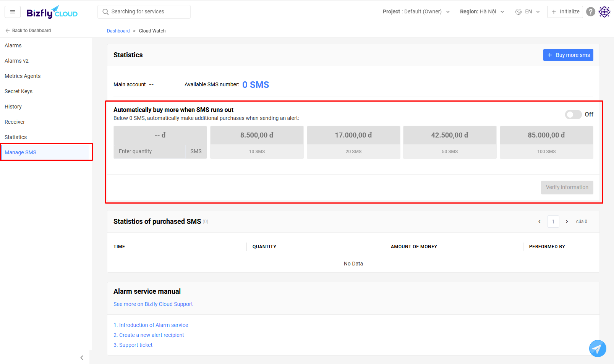Open the Support ticket link
The width and height of the screenshot is (614, 364).
[x=133, y=345]
